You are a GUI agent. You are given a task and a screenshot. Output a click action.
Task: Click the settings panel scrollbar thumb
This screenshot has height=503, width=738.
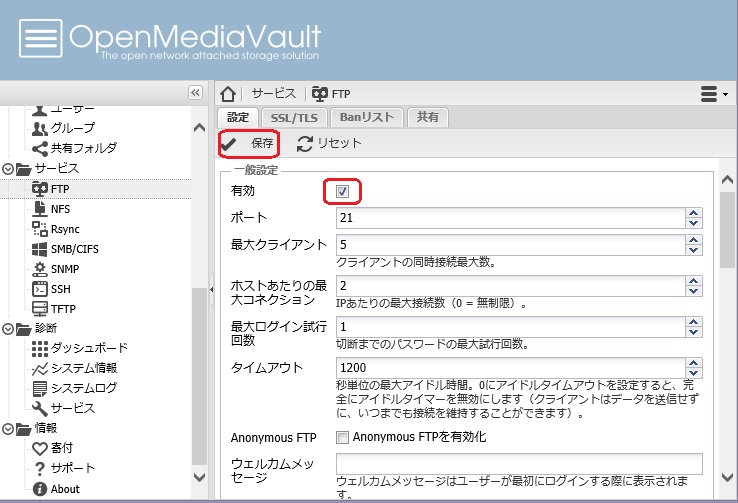click(728, 229)
